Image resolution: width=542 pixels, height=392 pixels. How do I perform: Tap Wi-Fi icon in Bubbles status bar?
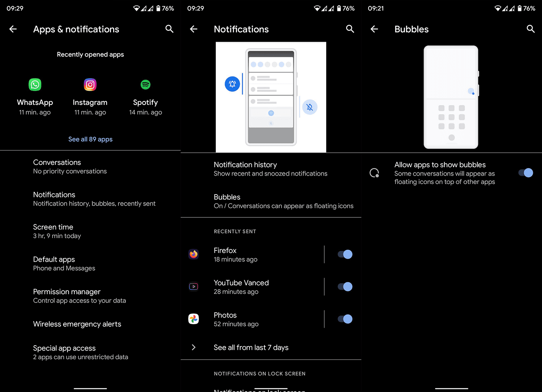498,8
